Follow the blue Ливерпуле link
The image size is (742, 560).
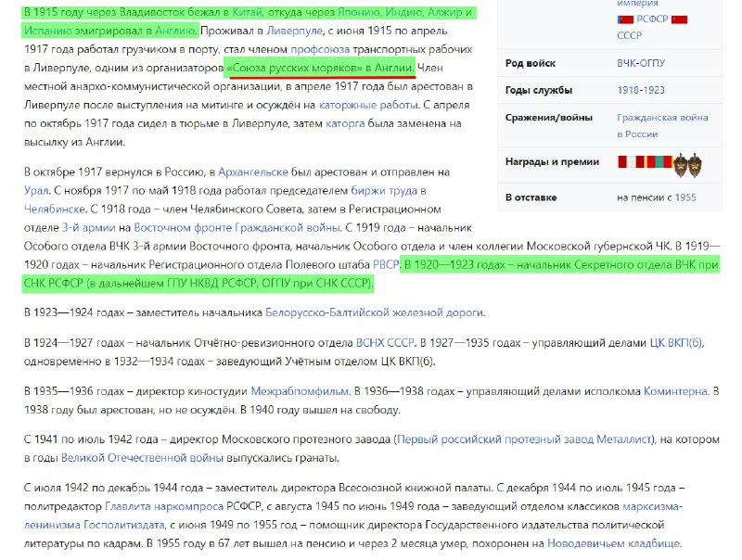tap(294, 31)
